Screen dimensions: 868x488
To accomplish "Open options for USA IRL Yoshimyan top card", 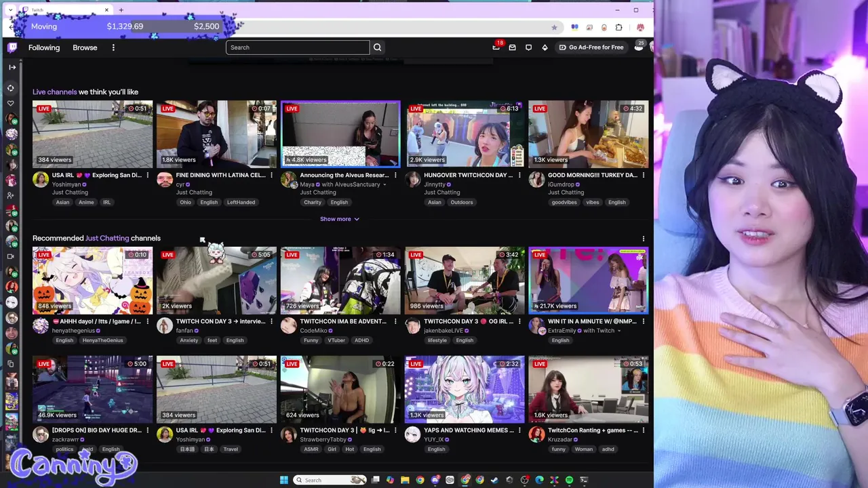I will (x=147, y=176).
